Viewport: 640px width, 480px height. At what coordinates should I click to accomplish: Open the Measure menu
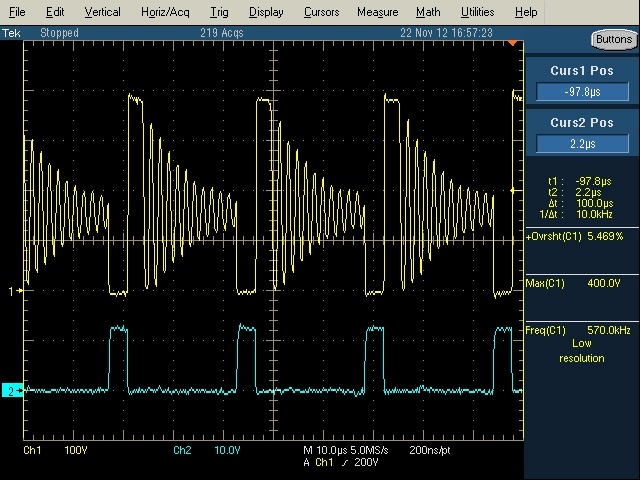click(377, 12)
